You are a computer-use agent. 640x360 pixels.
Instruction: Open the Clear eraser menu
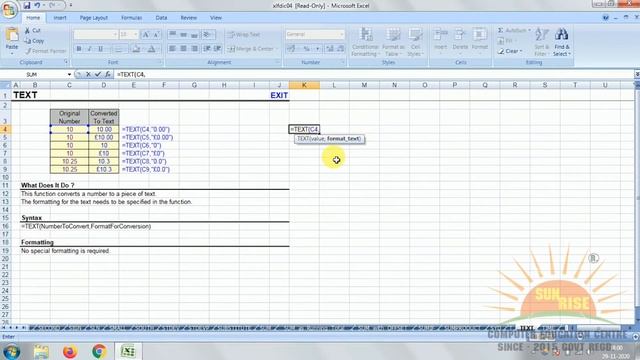pyautogui.click(x=510, y=51)
